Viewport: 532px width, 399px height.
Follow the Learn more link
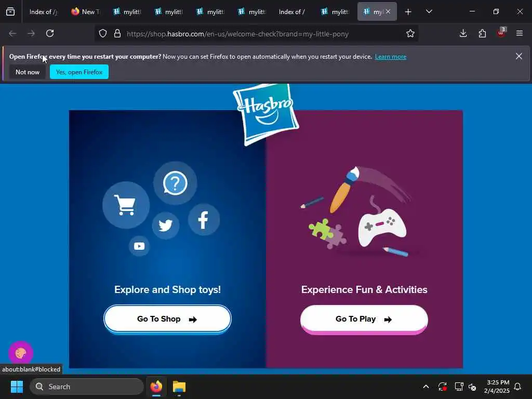(x=391, y=57)
